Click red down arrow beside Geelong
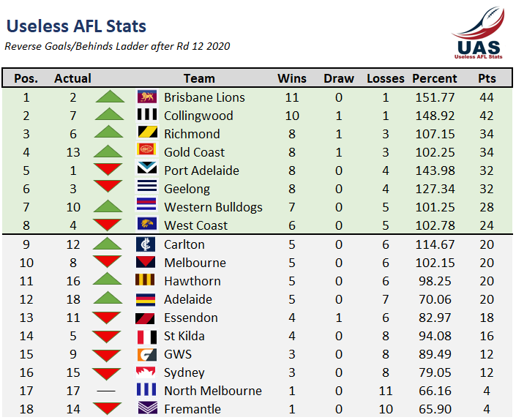The image size is (516, 420). point(108,186)
